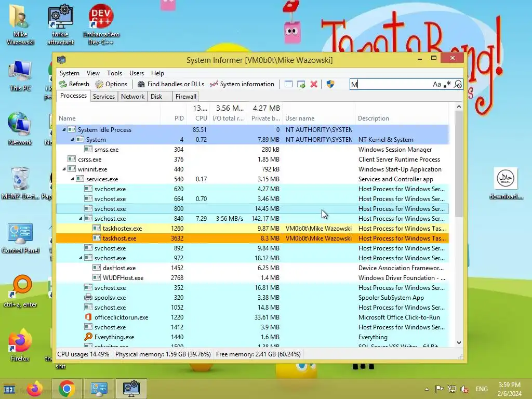This screenshot has width=532, height=399.
Task: Click the Find window and thread icon
Action: click(301, 84)
